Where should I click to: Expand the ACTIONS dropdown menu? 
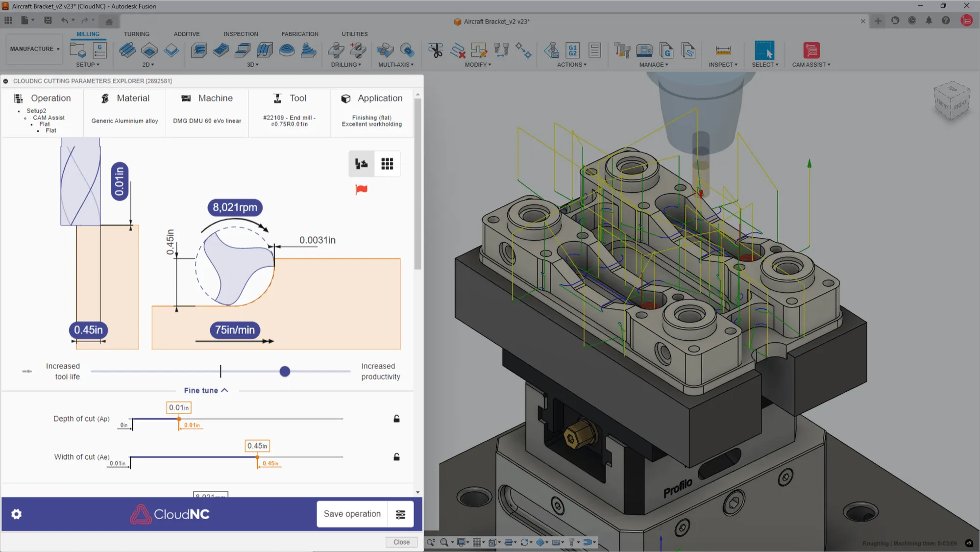point(571,65)
